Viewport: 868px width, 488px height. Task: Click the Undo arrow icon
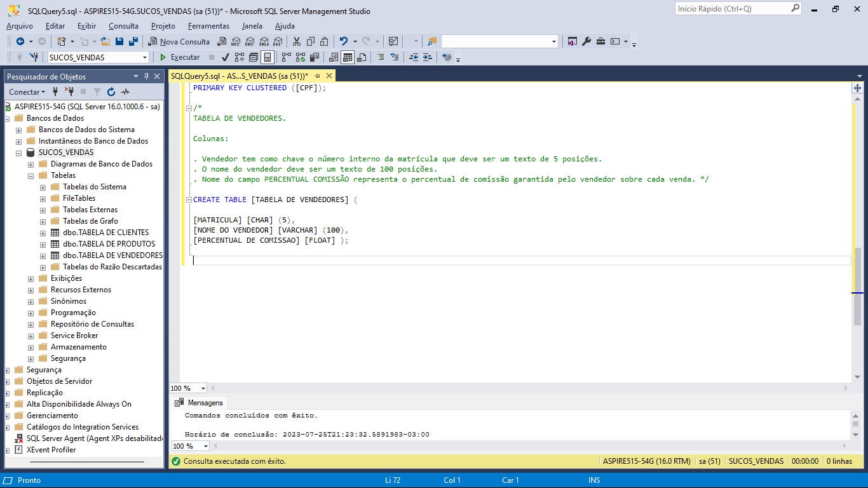coord(343,41)
